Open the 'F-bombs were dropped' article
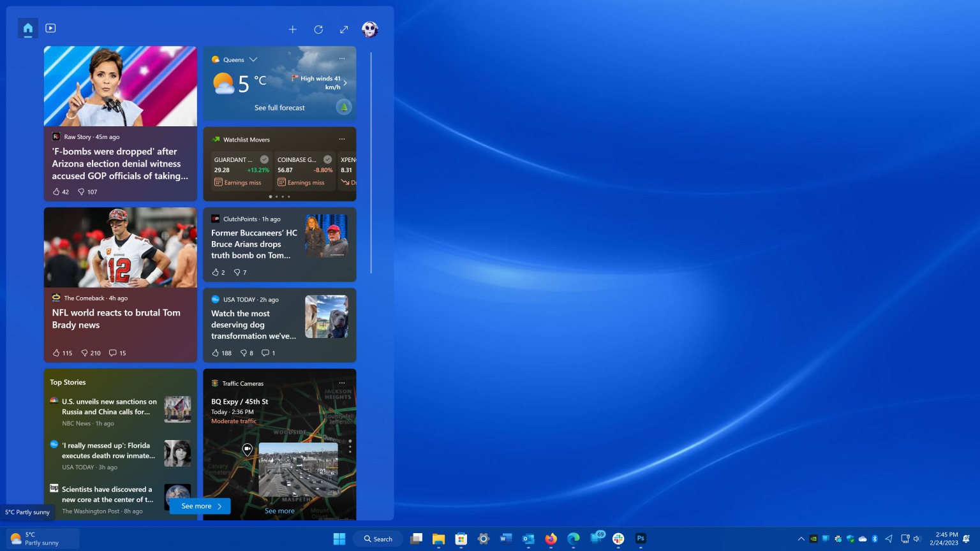980x551 pixels. [120, 163]
